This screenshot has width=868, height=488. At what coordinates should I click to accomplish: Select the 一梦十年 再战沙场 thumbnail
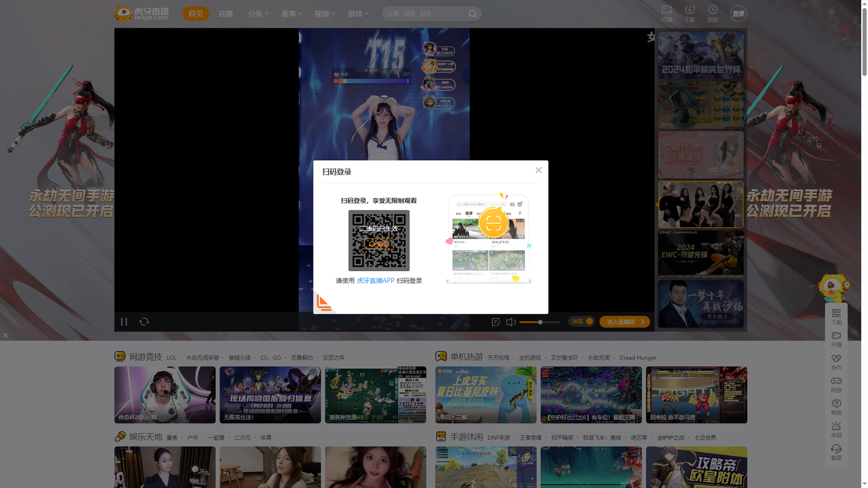pos(700,304)
